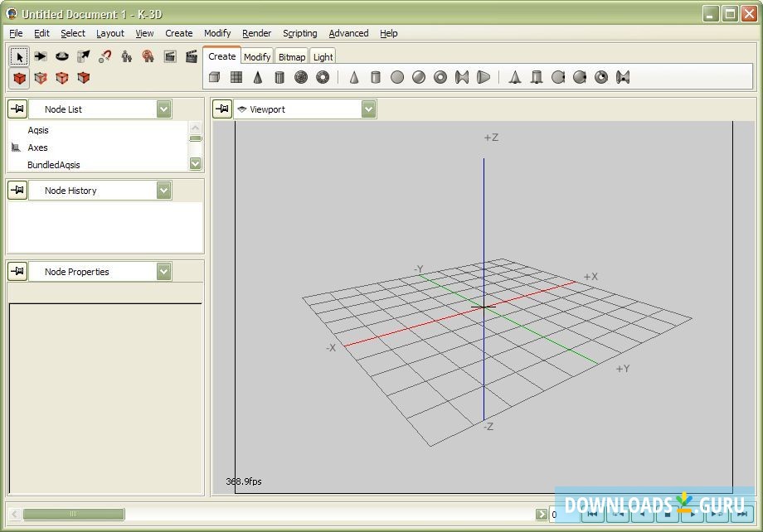
Task: Open the Viewport panel dropdown
Action: point(368,109)
